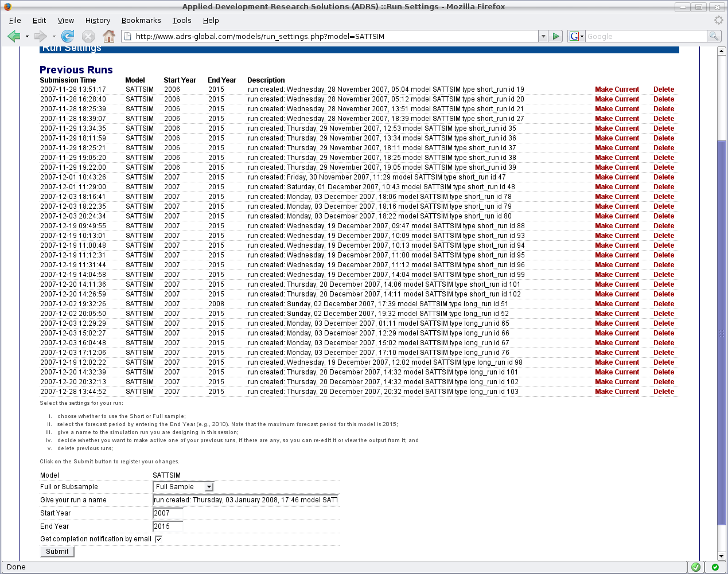Click the Stop loading icon

coord(88,36)
